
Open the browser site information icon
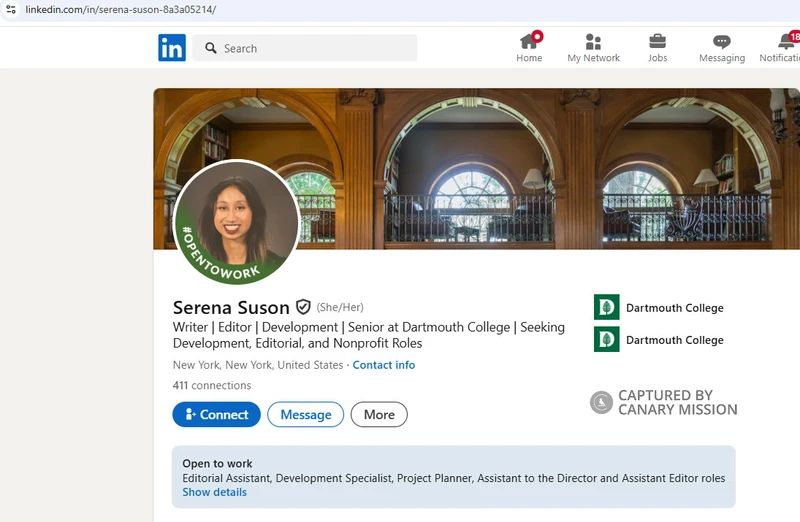pos(11,10)
